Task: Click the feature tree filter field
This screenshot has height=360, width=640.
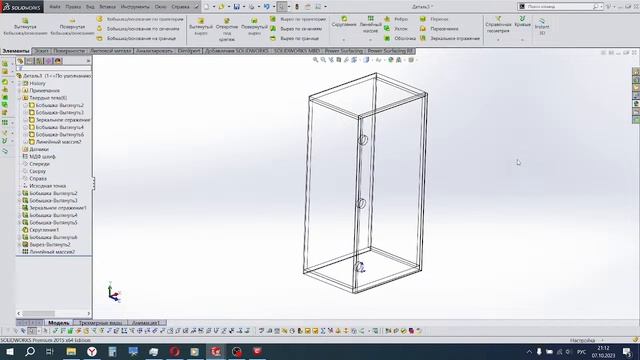Action: pyautogui.click(x=54, y=68)
